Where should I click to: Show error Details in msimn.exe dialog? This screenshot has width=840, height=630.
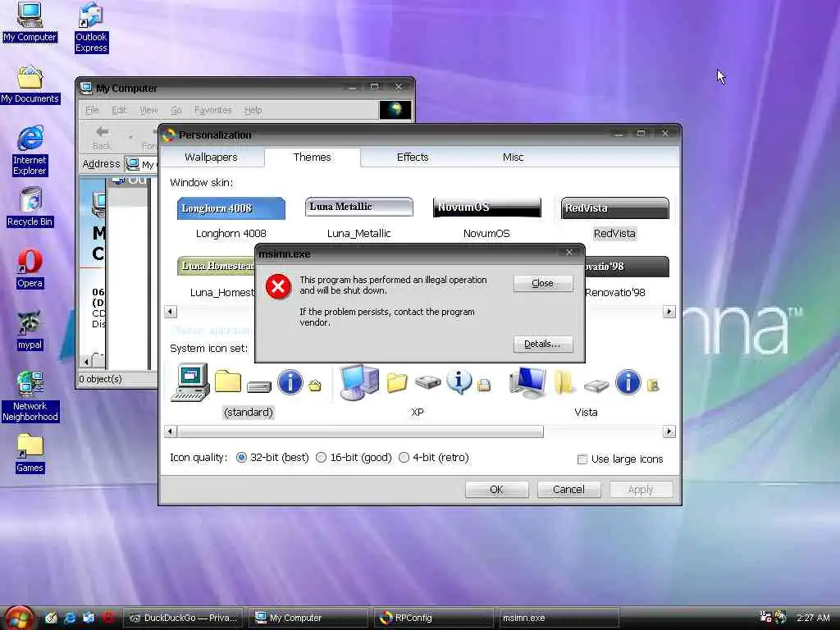pos(543,344)
